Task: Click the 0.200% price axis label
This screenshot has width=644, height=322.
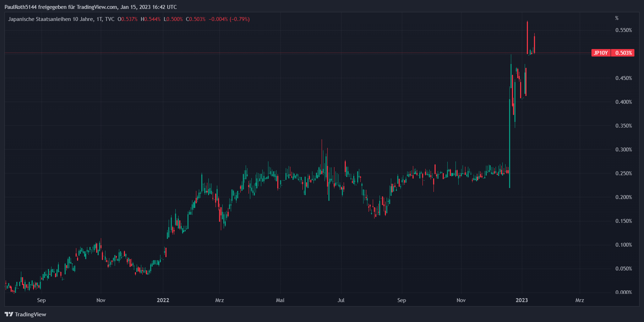Action: (623, 197)
